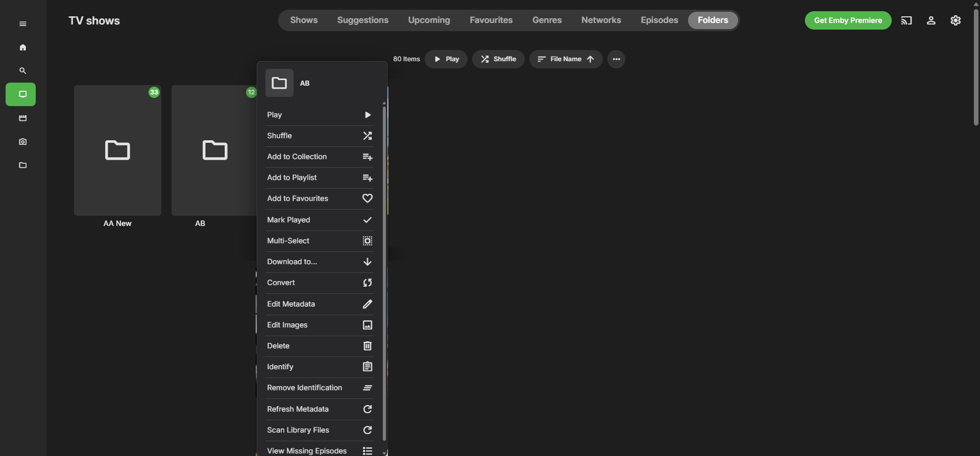Open the user profile icon
The image size is (980, 456).
point(931,20)
